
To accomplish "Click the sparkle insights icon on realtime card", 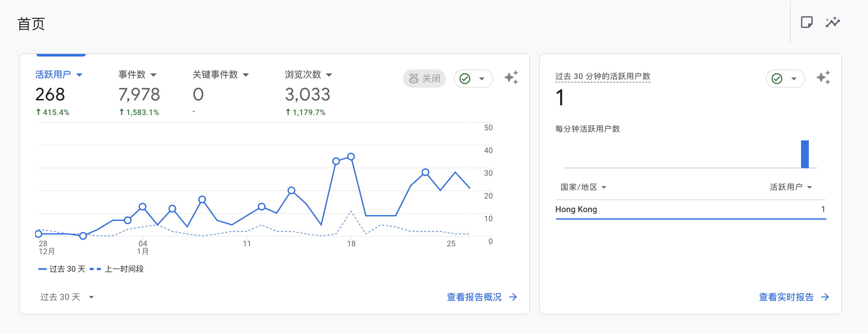I will tap(823, 78).
